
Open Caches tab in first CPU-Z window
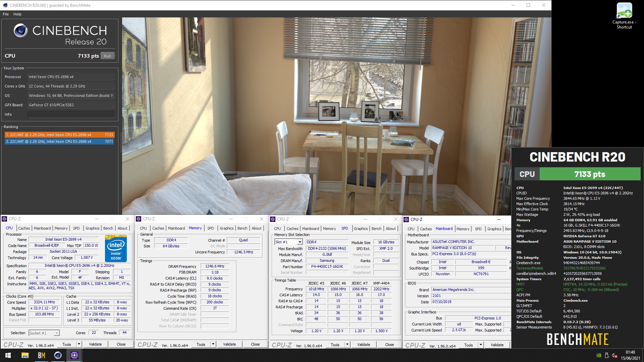pyautogui.click(x=24, y=228)
